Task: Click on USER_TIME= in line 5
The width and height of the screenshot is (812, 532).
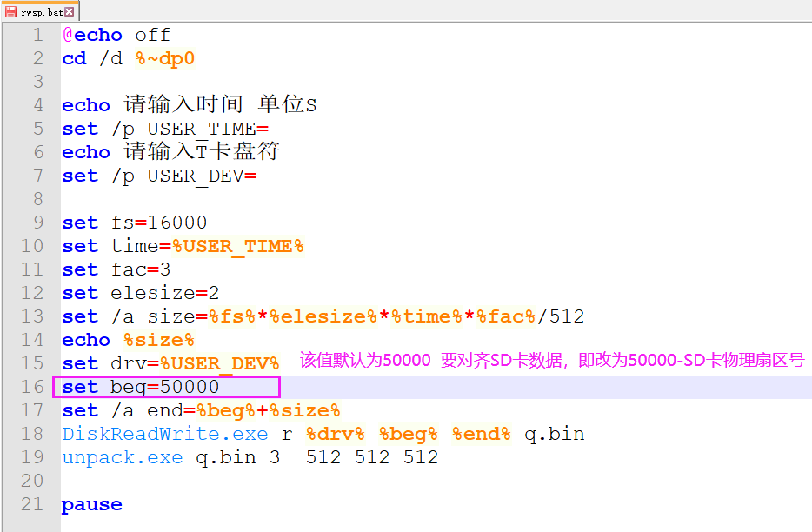Action: [208, 129]
